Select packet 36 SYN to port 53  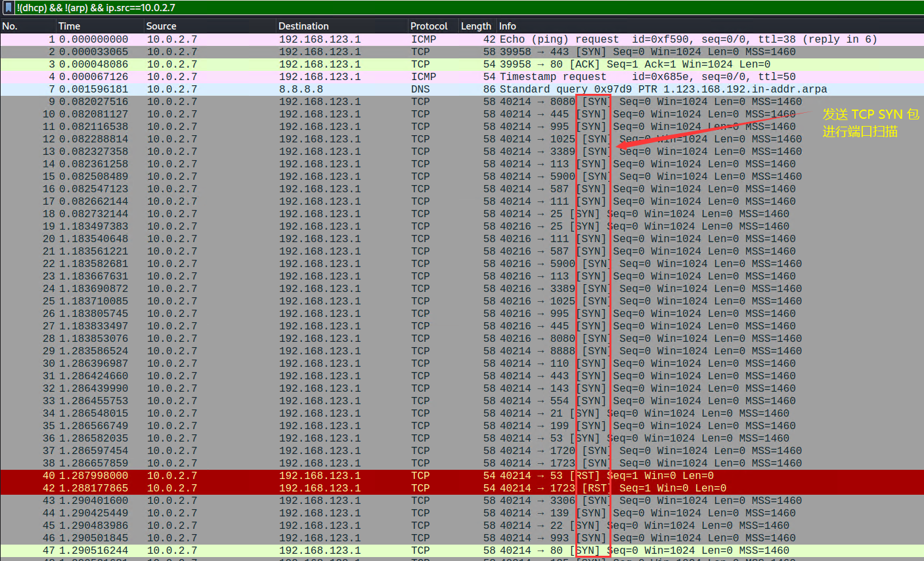click(462, 438)
